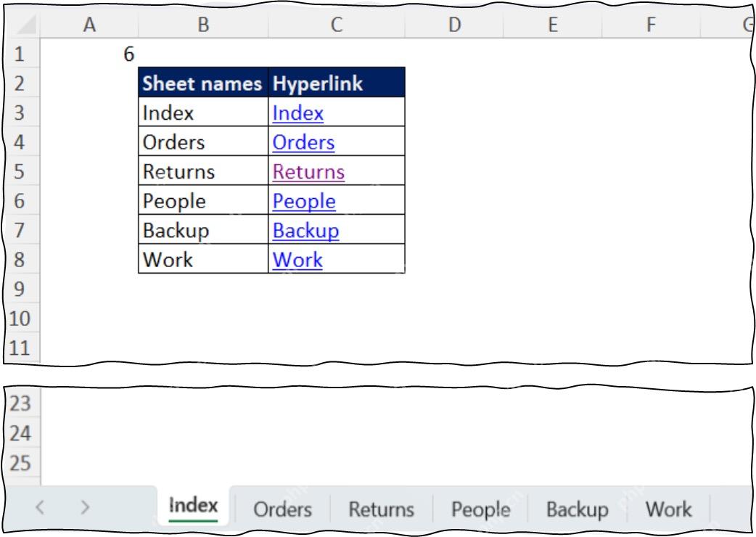The width and height of the screenshot is (756, 537).
Task: Switch to the Work sheet tab
Action: (x=669, y=509)
